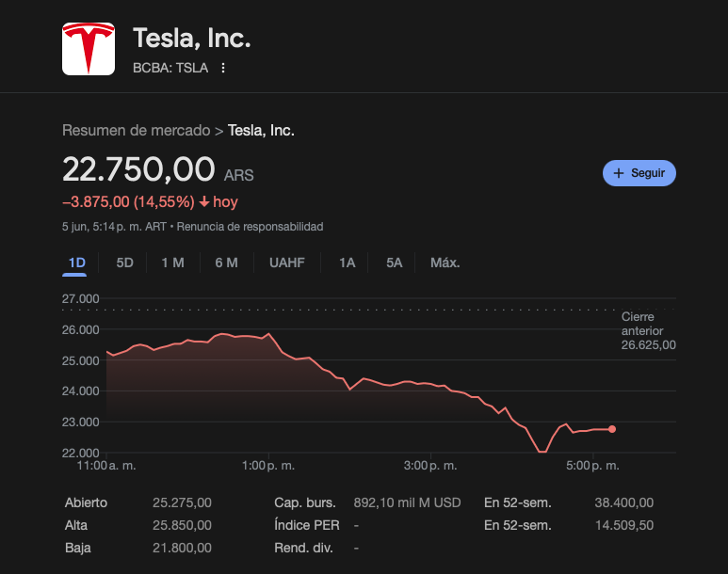Open the three-dot options menu beside BCBA: TSLA
The image size is (728, 574).
(x=223, y=68)
